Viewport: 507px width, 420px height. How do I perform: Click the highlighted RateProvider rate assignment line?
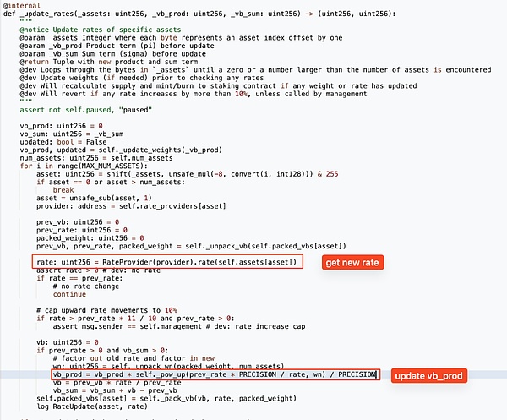(167, 262)
